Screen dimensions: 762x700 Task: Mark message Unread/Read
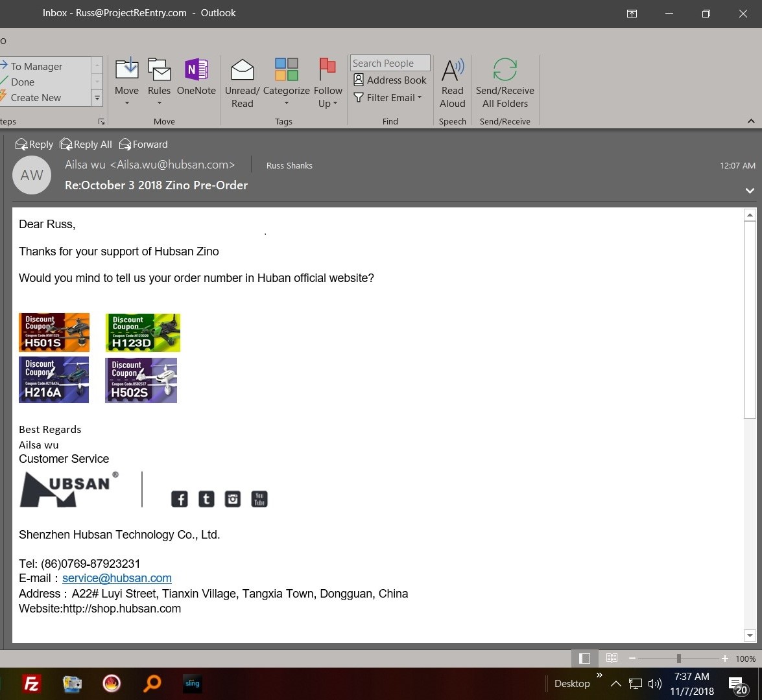pyautogui.click(x=242, y=83)
